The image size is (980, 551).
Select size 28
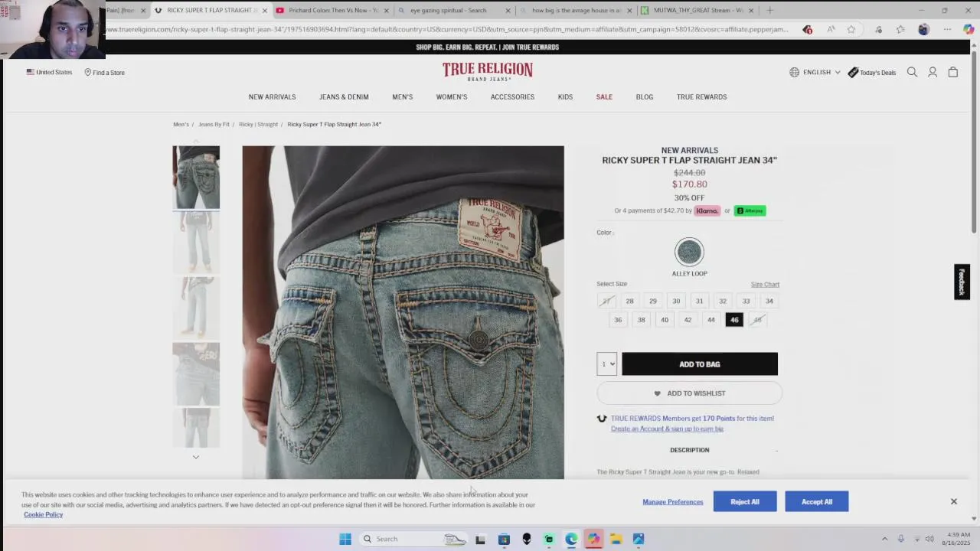[x=629, y=301]
